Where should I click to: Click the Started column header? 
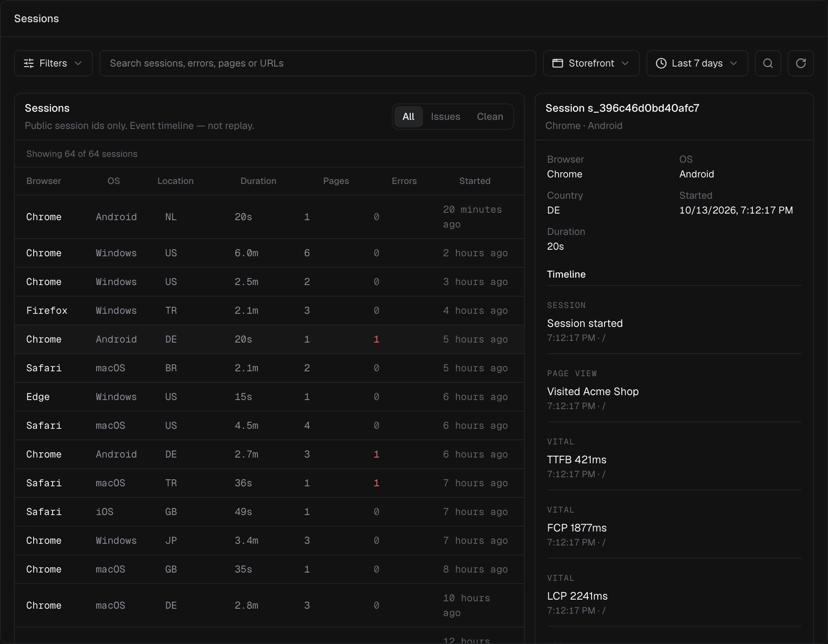click(474, 181)
